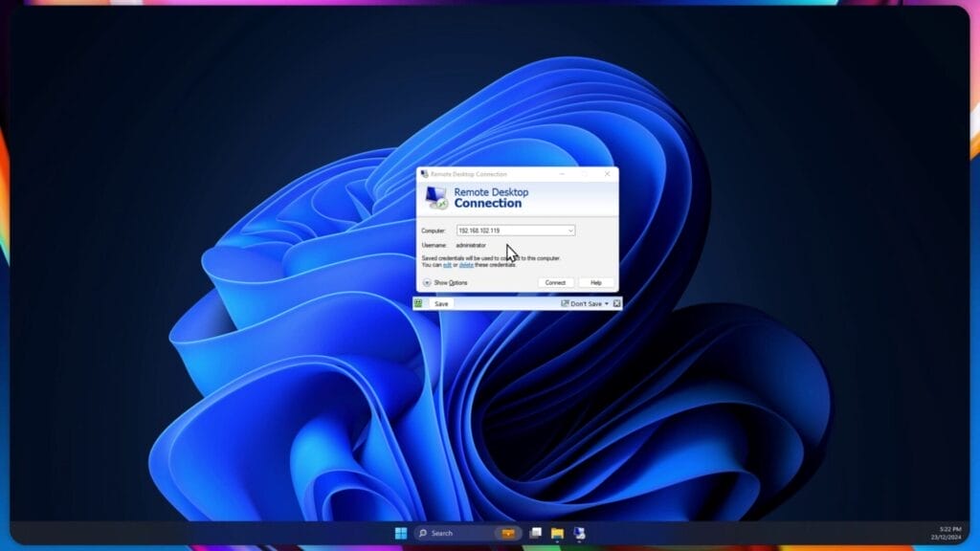Screen dimensions: 980x551
Task: Click Save on the credentials bar
Action: coord(442,303)
